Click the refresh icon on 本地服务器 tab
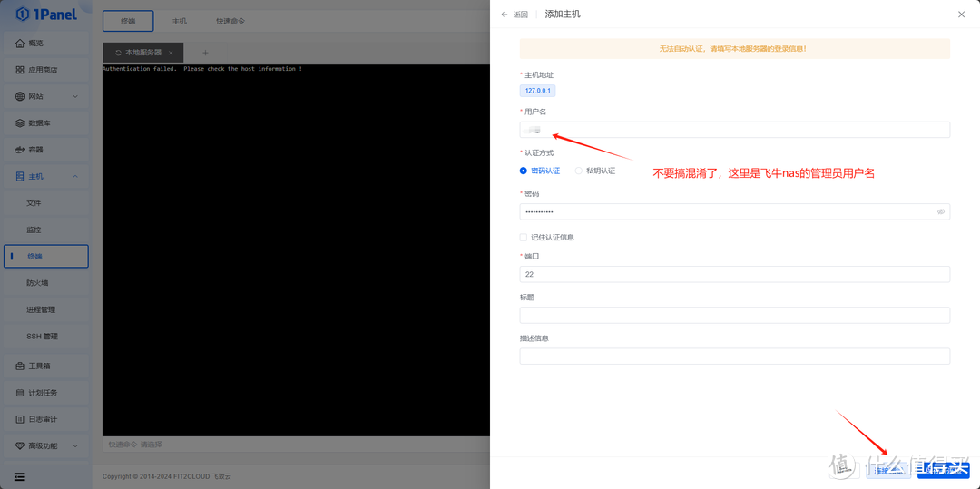Image resolution: width=980 pixels, height=489 pixels. 118,53
